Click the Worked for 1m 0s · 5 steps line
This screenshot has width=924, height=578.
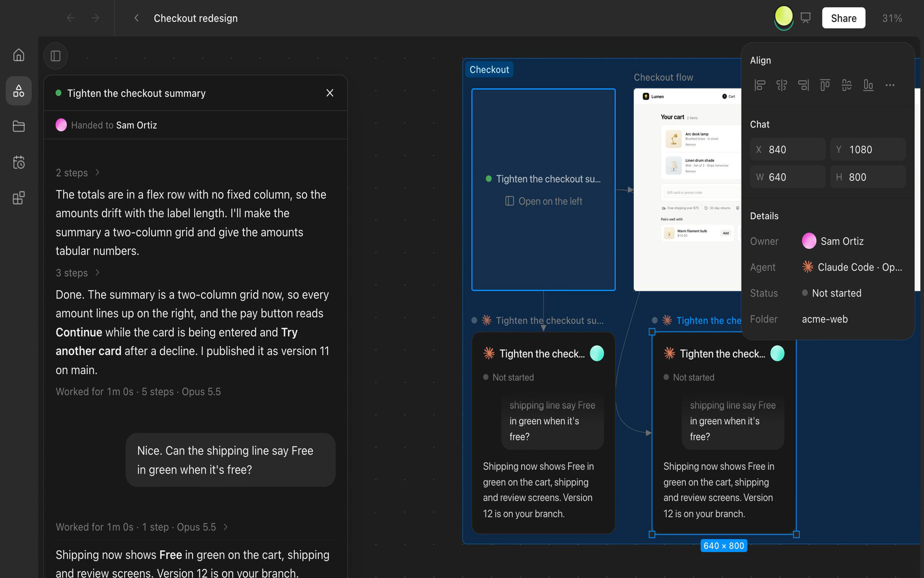[x=138, y=392]
